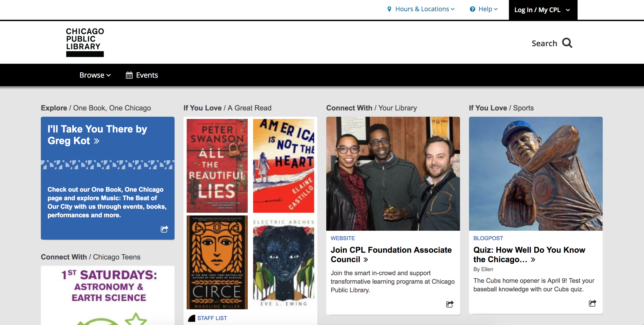Open All the Beautiful Lies book cover
Screen dimensions: 644x325
[217, 166]
